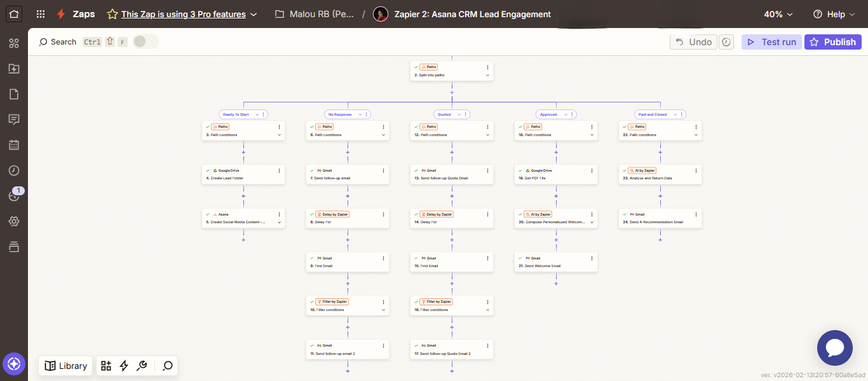Viewport: 868px width, 381px height.
Task: Click the wrench tool in bottom bar
Action: pyautogui.click(x=142, y=366)
